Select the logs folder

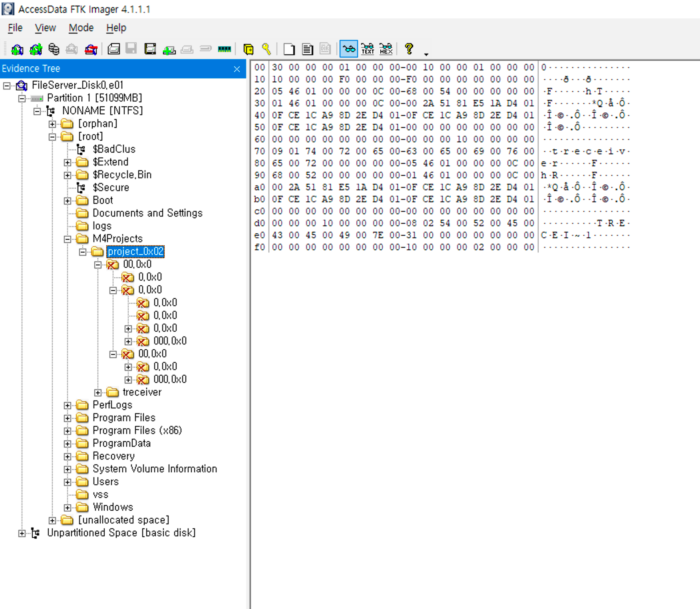pyautogui.click(x=102, y=226)
